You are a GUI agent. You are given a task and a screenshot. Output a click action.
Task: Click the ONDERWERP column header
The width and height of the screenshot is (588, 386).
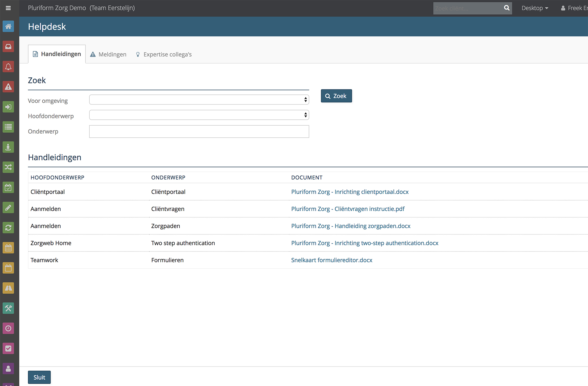tap(168, 178)
